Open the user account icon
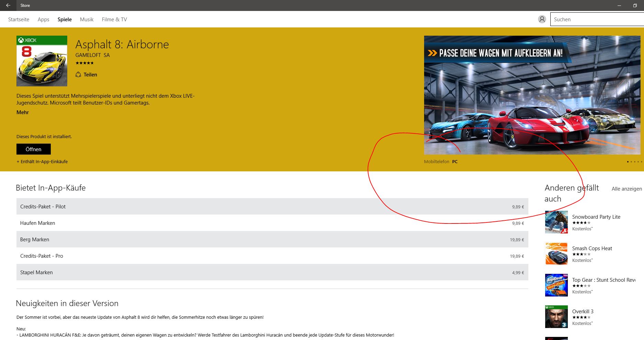Image resolution: width=644 pixels, height=340 pixels. click(x=542, y=20)
